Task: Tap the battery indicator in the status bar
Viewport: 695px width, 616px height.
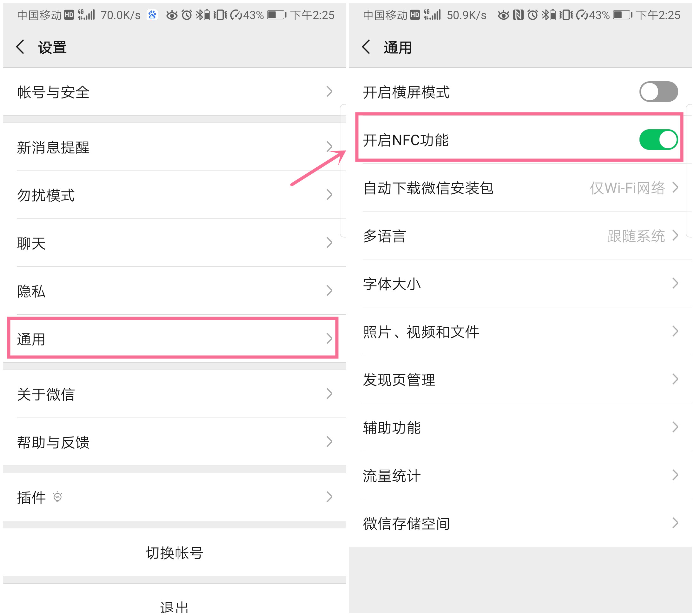Action: click(x=277, y=15)
